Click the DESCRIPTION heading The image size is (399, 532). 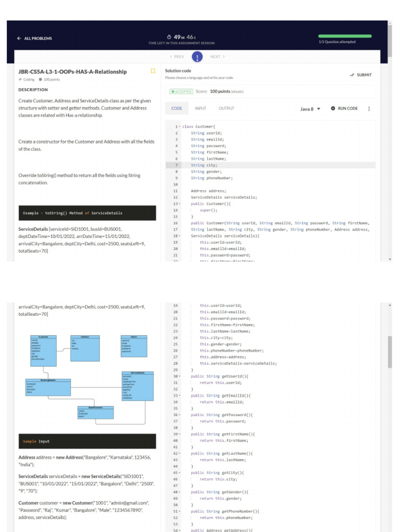33,90
